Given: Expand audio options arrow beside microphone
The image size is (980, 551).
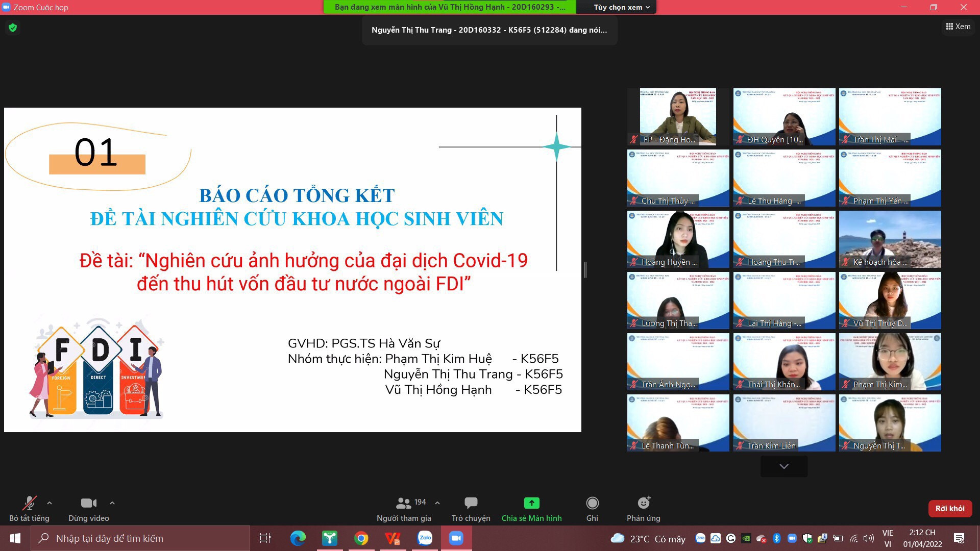Looking at the screenshot, I should pos(50,503).
